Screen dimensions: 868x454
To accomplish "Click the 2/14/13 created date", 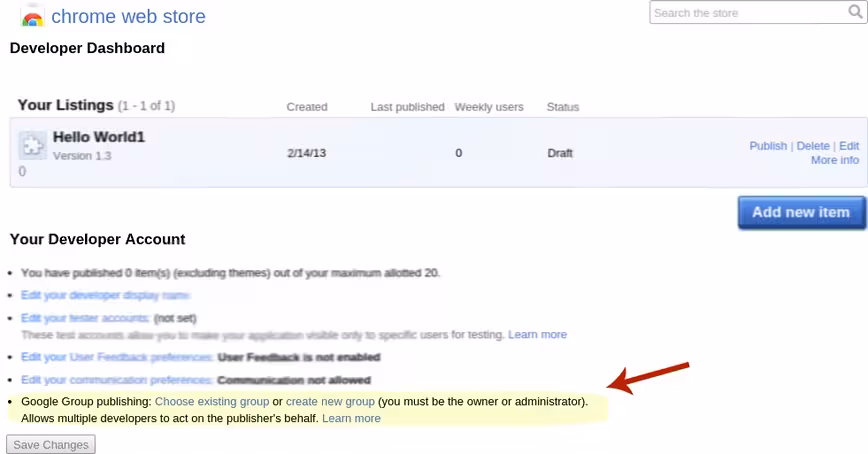I will click(306, 153).
